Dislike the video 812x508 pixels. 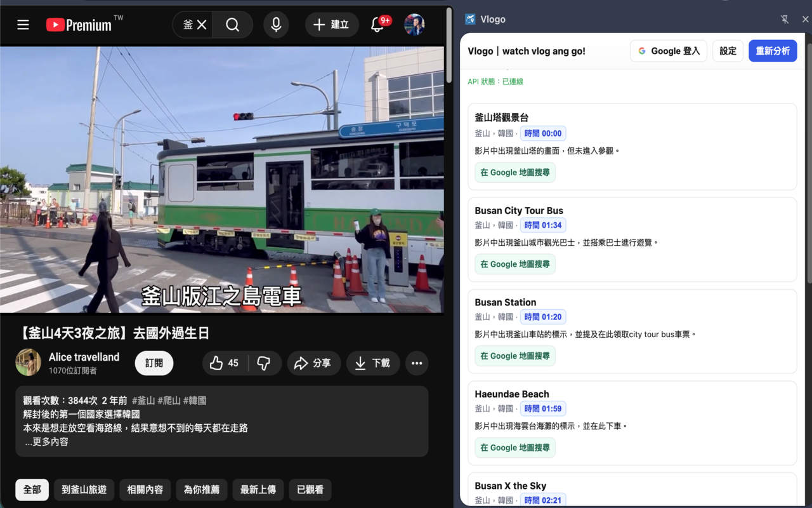click(x=264, y=363)
